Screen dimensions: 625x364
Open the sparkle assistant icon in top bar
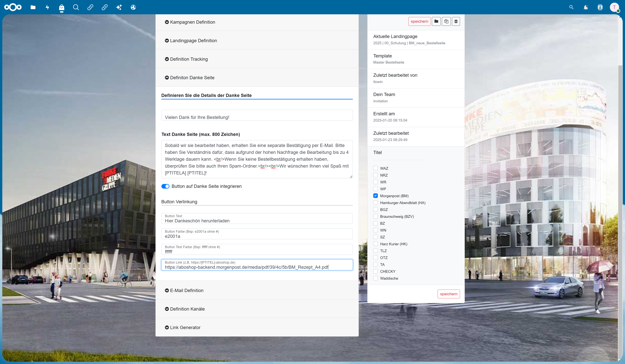click(119, 7)
